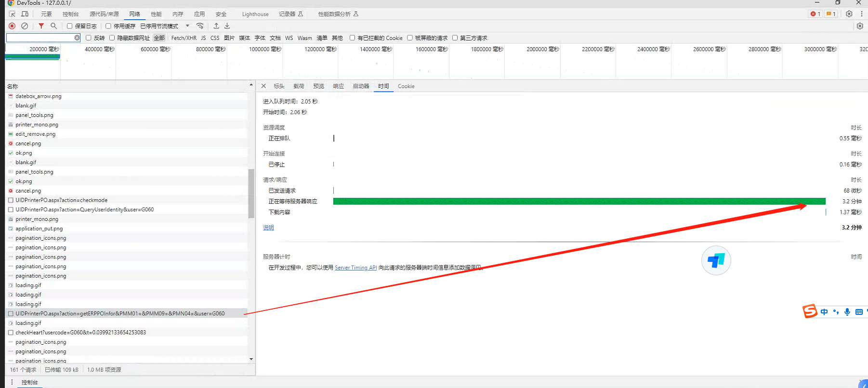Toggle the red filter funnel icon
868x388 pixels.
tap(41, 26)
